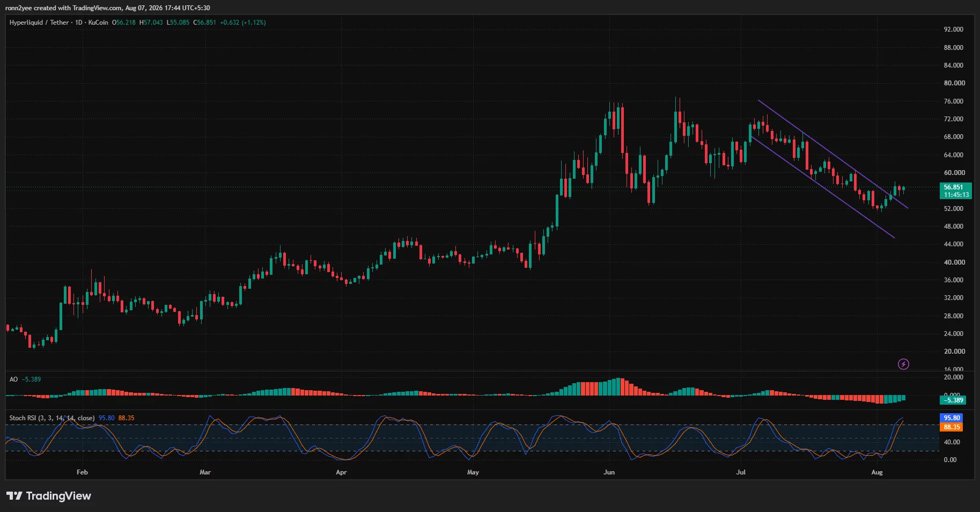Click the 76.000 price axis label
This screenshot has width=980, height=512.
point(954,101)
